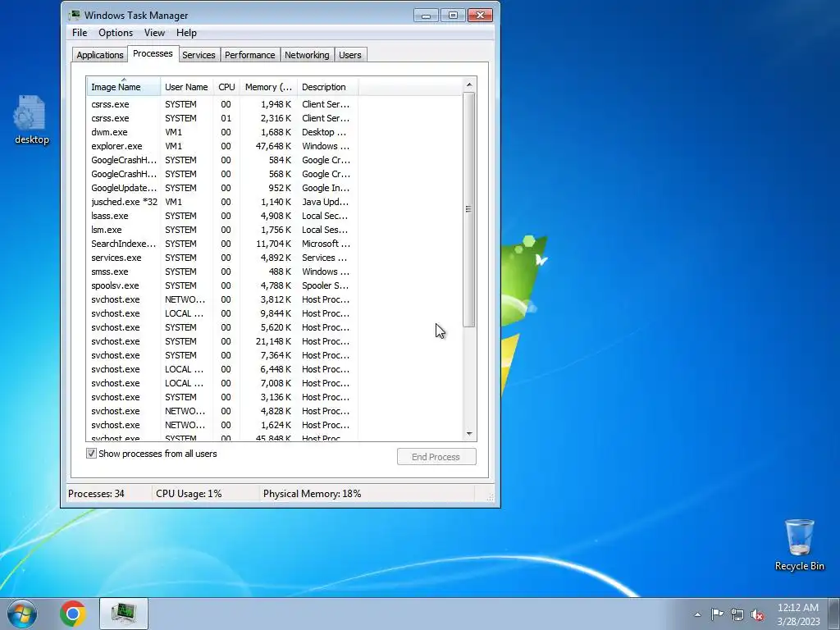Image resolution: width=840 pixels, height=630 pixels.
Task: Maximize the Windows Task Manager window
Action: click(453, 15)
